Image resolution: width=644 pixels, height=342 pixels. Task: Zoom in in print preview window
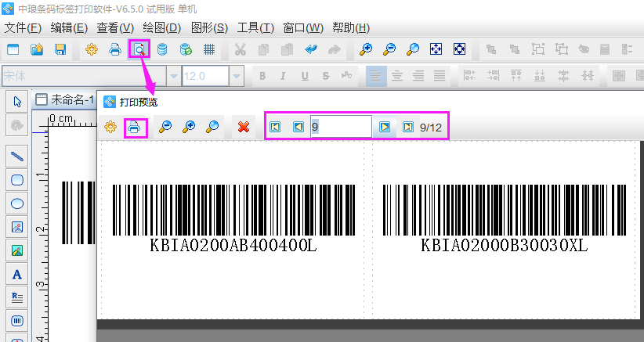[189, 127]
